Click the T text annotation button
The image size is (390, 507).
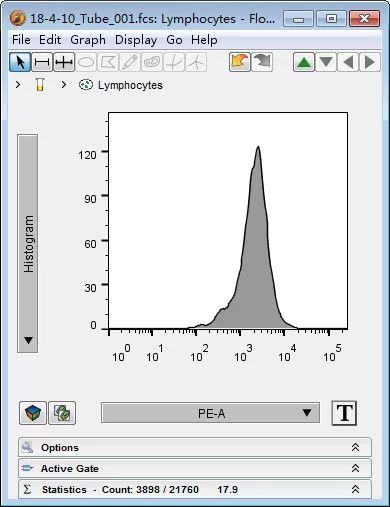[344, 413]
